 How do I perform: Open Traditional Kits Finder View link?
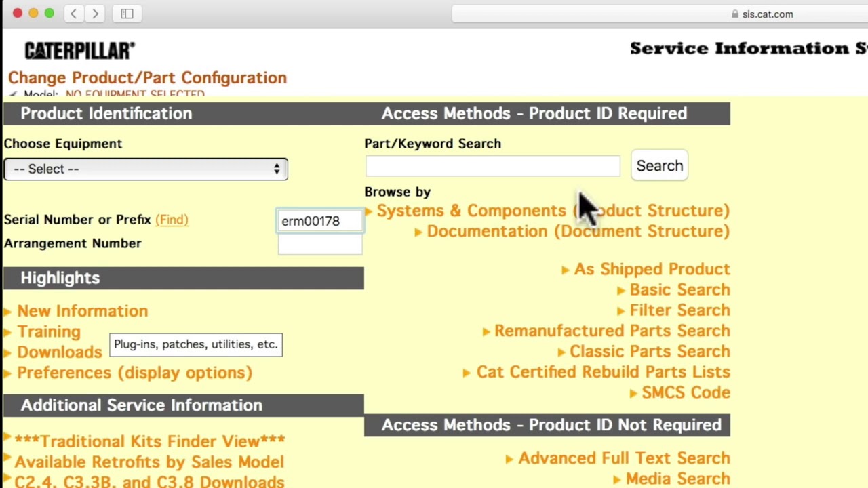(150, 441)
